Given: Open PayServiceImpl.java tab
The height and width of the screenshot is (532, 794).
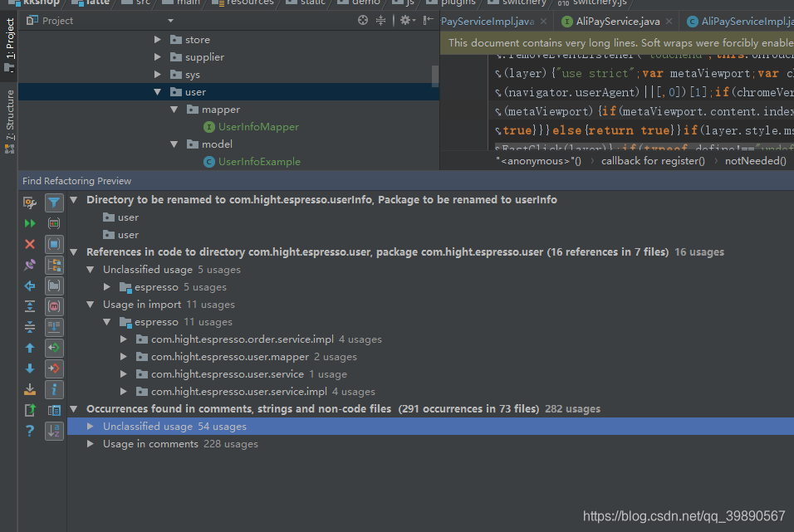Looking at the screenshot, I should point(488,22).
